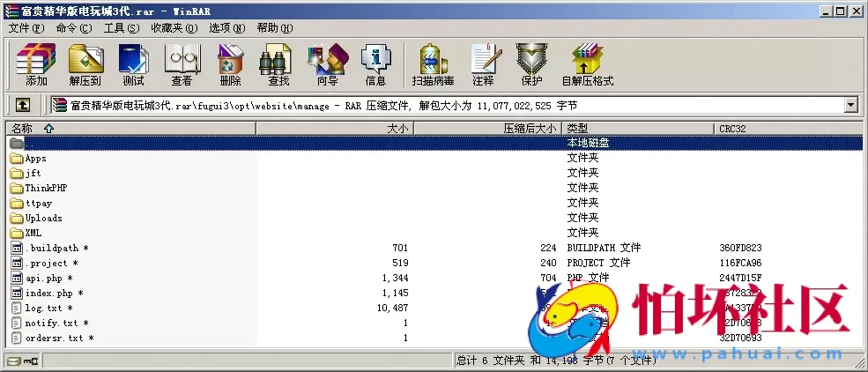Screen dimensions: 868x372
Task: Click the 测试 (Test) toolbar icon
Action: 133,64
